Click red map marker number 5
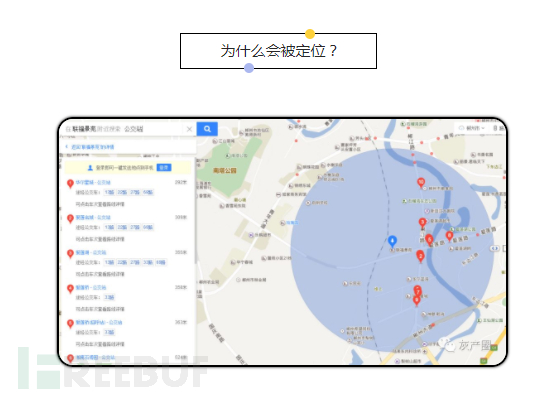Viewport: 559px width, 396px height. (429, 239)
